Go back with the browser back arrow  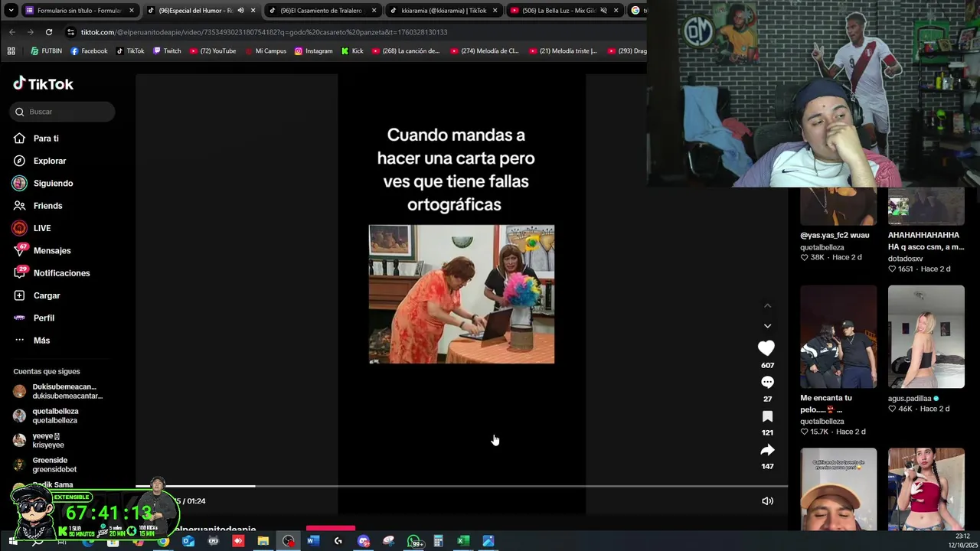click(x=12, y=32)
